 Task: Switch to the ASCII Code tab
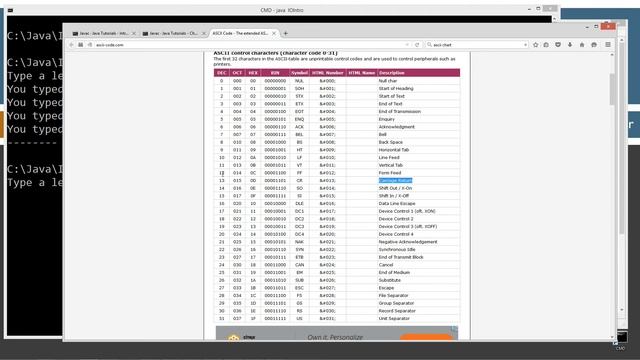click(x=243, y=33)
